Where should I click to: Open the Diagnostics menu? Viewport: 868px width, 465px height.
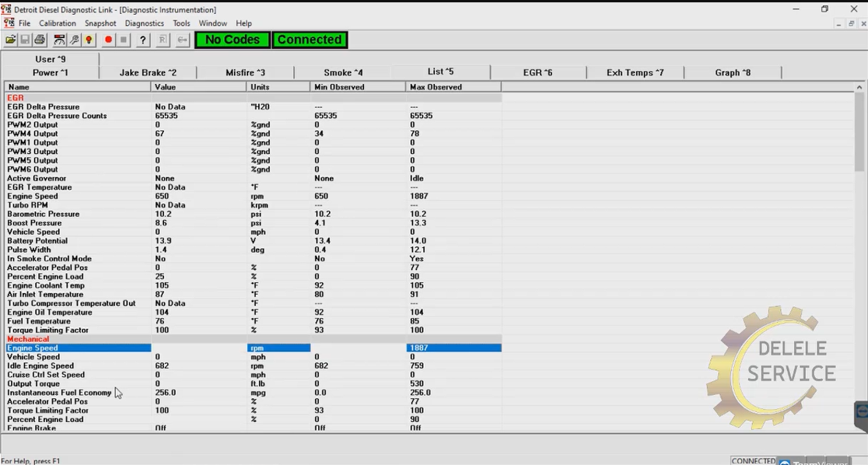(145, 23)
